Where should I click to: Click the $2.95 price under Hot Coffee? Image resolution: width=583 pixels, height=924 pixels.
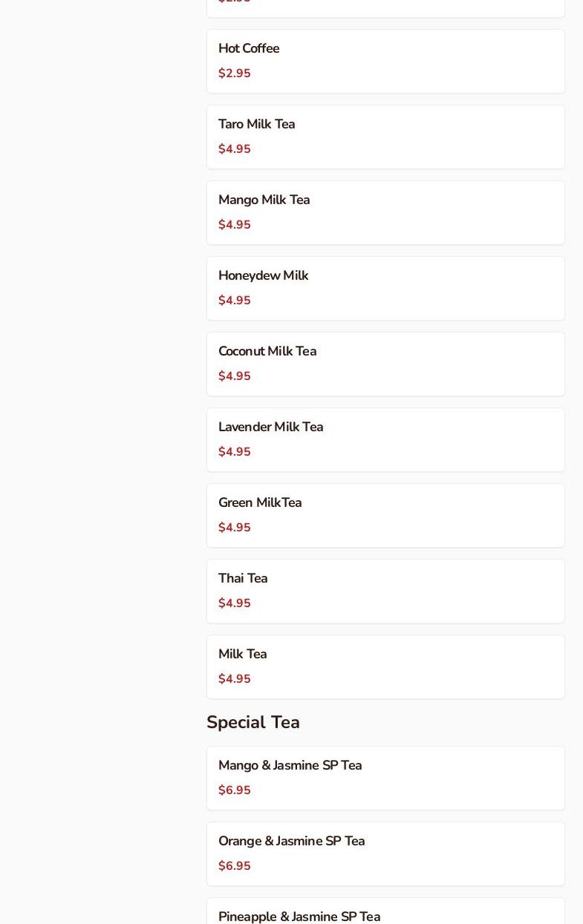[x=235, y=73]
